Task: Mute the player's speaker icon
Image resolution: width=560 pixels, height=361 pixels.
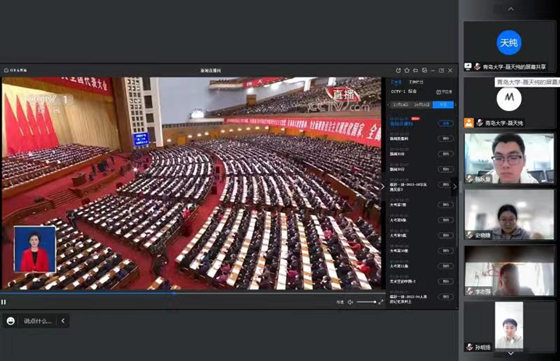Action: click(350, 302)
